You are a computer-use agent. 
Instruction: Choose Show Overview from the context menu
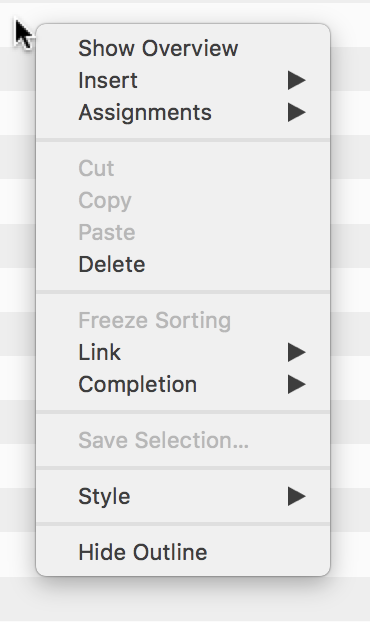point(183,48)
